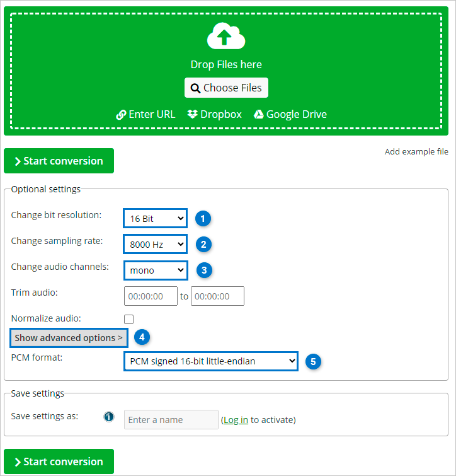Screen dimensions: 456x476
Task: Click the top Start conversion button
Action: [x=59, y=161]
